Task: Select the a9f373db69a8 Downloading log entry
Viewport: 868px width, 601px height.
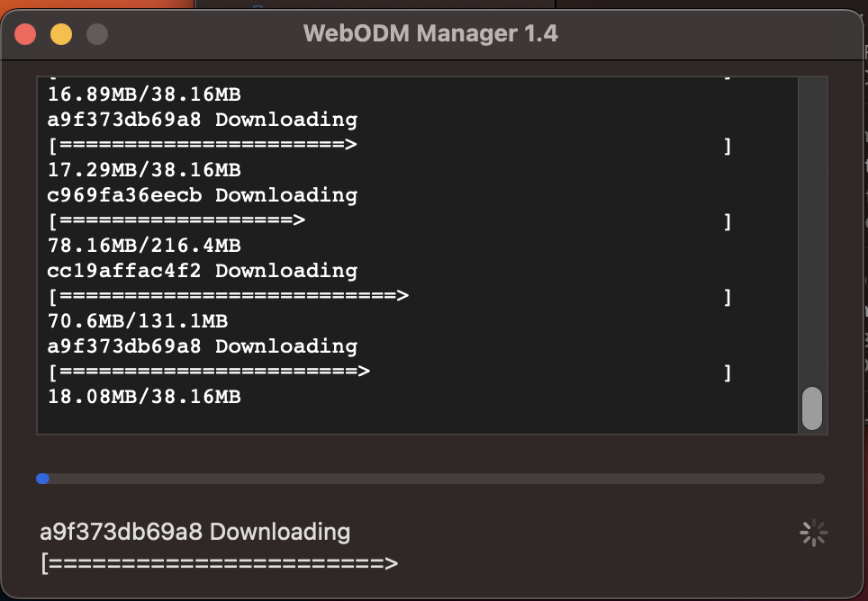Action: point(202,119)
